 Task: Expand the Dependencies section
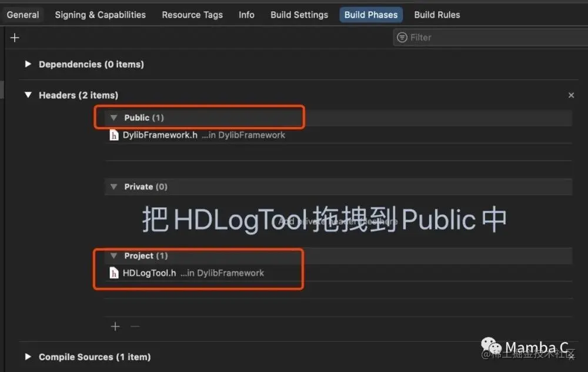pos(28,64)
